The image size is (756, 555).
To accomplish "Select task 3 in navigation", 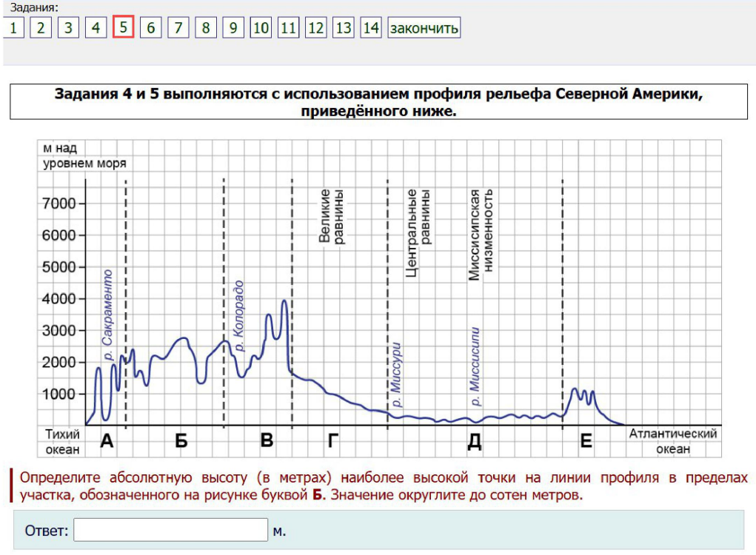I will pos(68,28).
